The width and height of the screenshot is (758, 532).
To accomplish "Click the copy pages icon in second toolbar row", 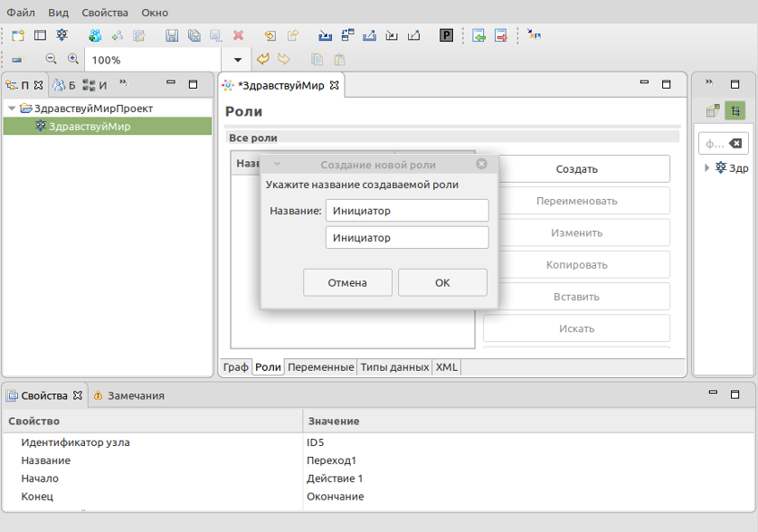I will (317, 60).
